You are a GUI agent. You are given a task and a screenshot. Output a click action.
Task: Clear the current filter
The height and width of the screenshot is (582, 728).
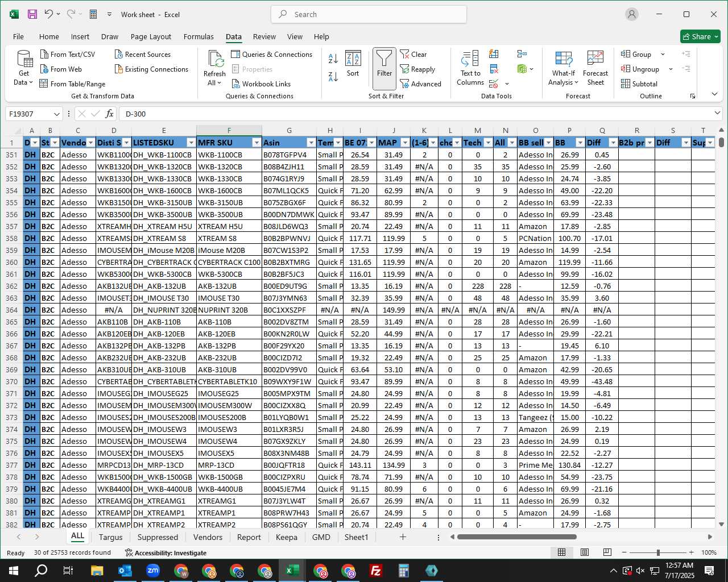[x=413, y=54]
